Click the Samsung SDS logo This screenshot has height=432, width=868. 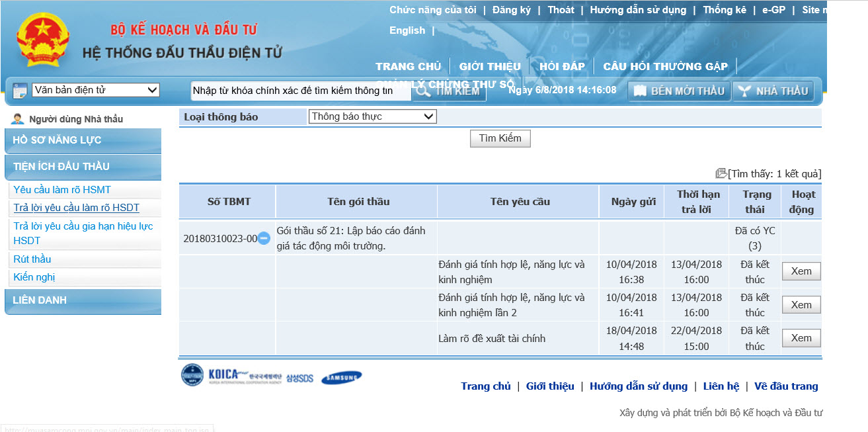pyautogui.click(x=299, y=378)
